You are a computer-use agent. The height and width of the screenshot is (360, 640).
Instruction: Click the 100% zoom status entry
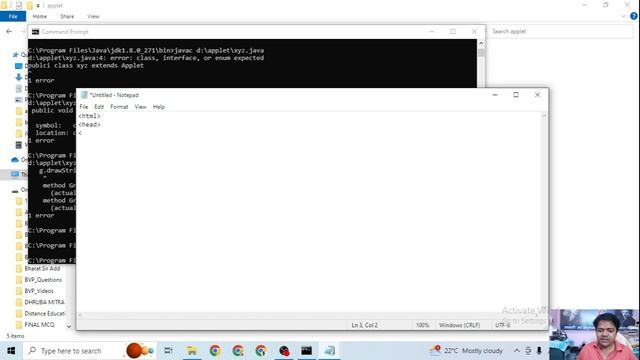pyautogui.click(x=422, y=325)
